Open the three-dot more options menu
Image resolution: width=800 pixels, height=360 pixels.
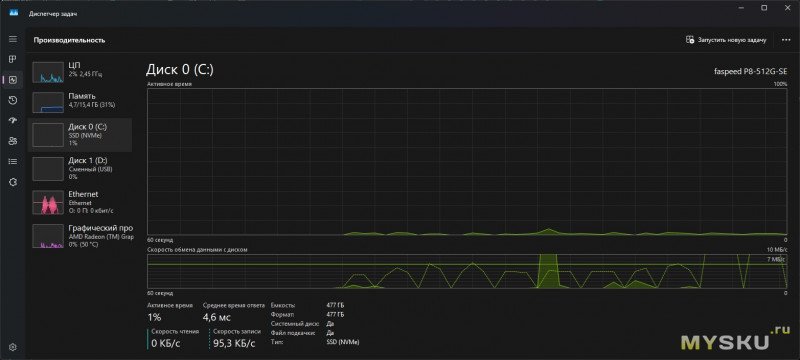[x=786, y=40]
